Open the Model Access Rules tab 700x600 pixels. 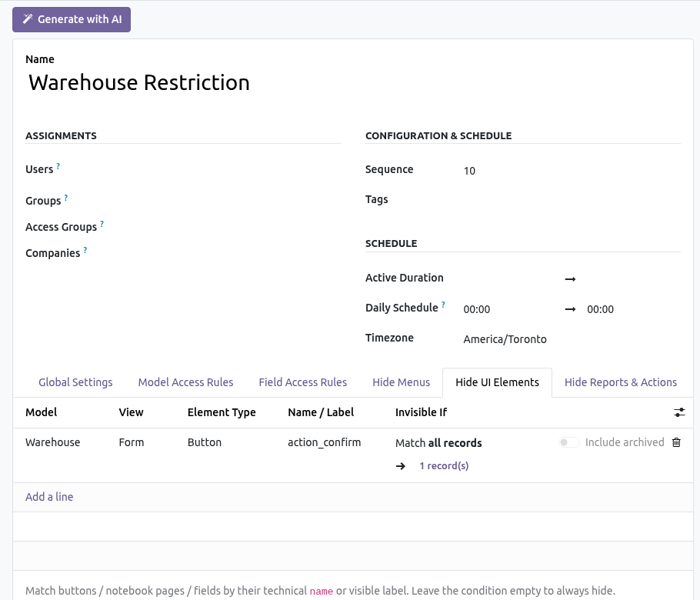pyautogui.click(x=185, y=382)
